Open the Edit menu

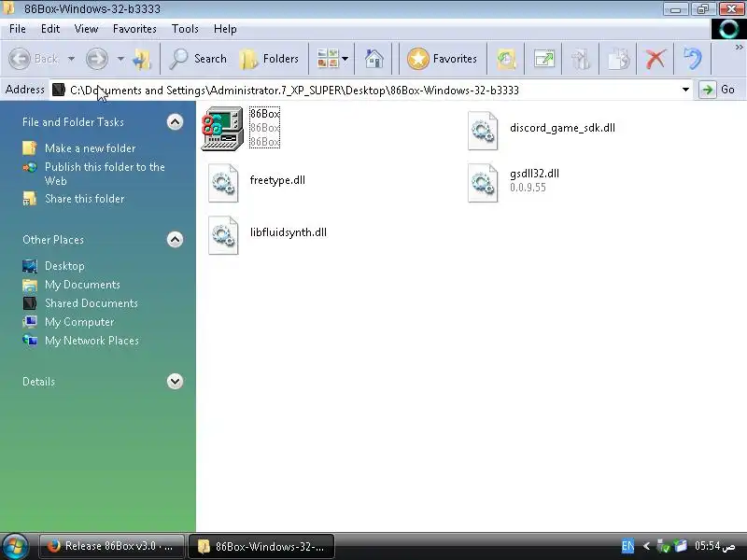coord(50,29)
